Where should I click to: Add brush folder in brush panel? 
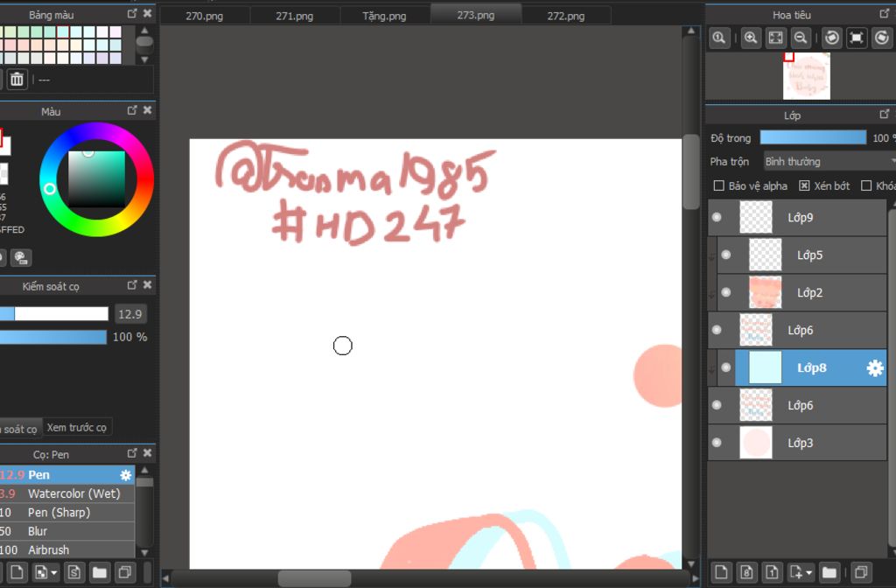[100, 572]
